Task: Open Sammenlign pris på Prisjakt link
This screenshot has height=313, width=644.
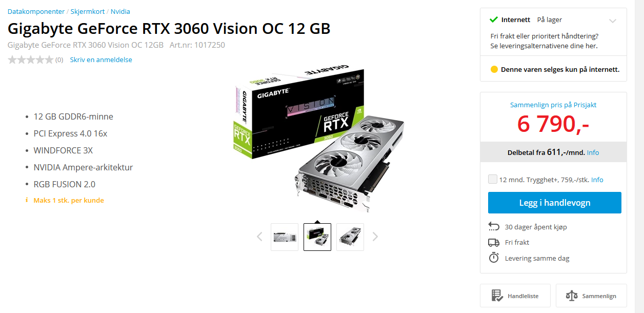Action: pos(553,105)
